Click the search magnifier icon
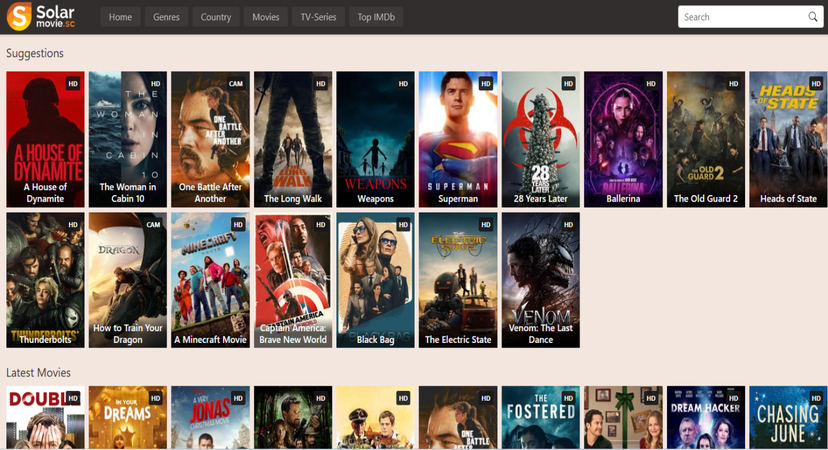828x450 pixels. 812,17
